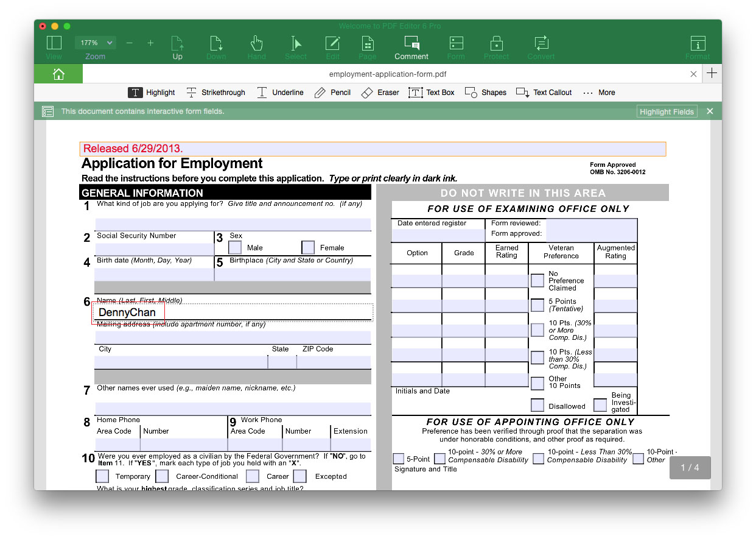Open the Convert tools
The width and height of the screenshot is (756, 539).
(541, 48)
